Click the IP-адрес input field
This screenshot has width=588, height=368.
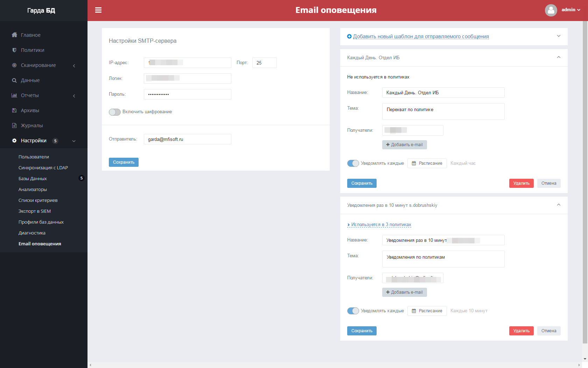pyautogui.click(x=187, y=63)
